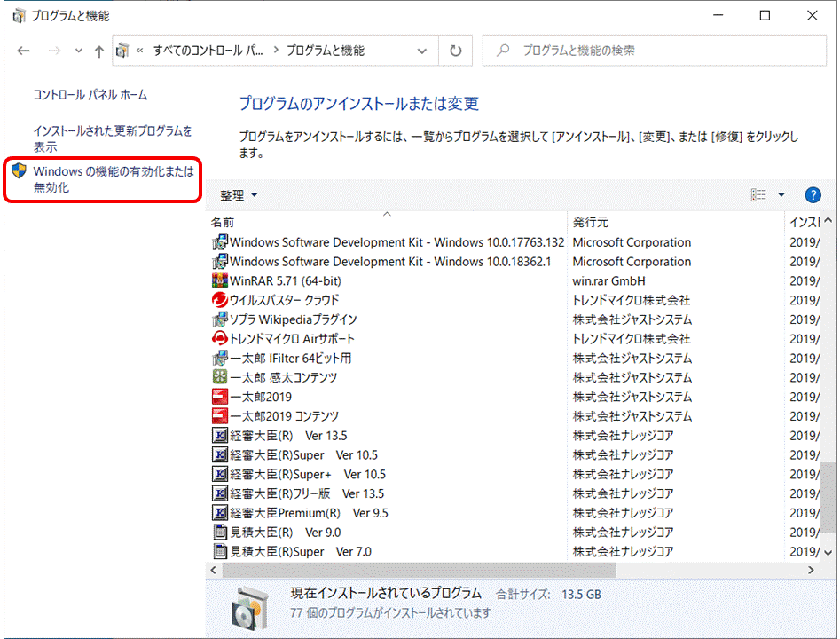Click the view mode icon
Image resolution: width=840 pixels, height=639 pixels.
click(x=758, y=195)
